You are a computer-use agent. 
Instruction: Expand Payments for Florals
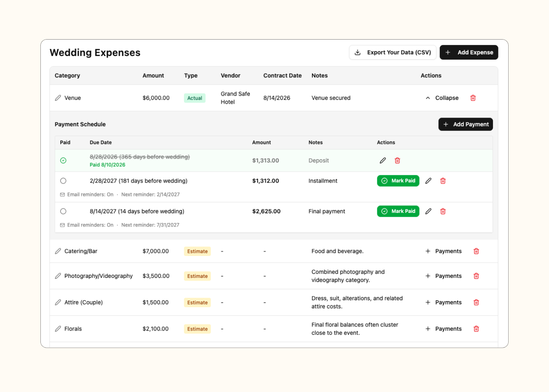(444, 329)
